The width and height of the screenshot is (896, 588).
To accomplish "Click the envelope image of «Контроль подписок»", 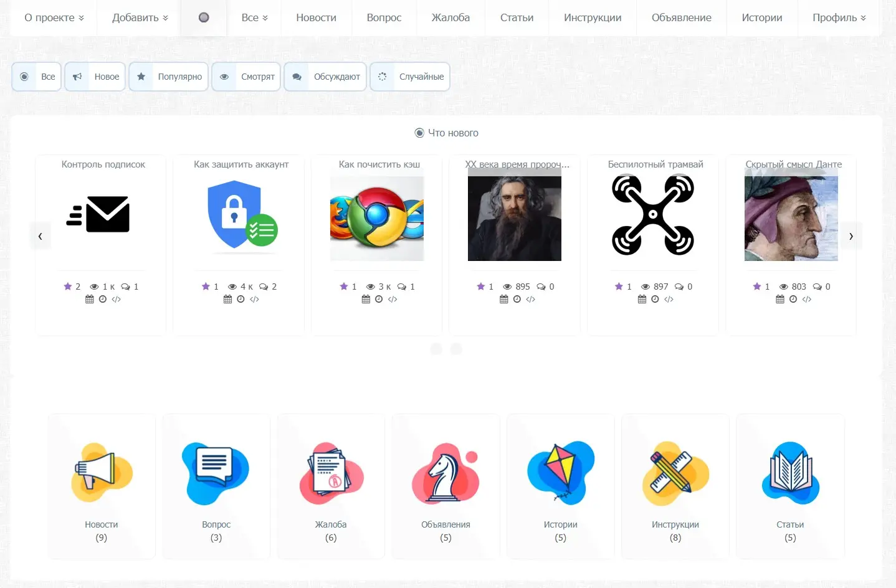I will tap(98, 214).
